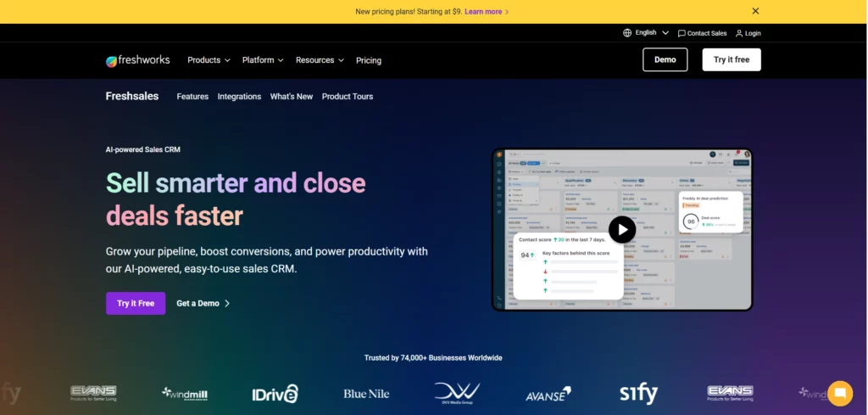Click the Sell smarter headline

coord(236,199)
